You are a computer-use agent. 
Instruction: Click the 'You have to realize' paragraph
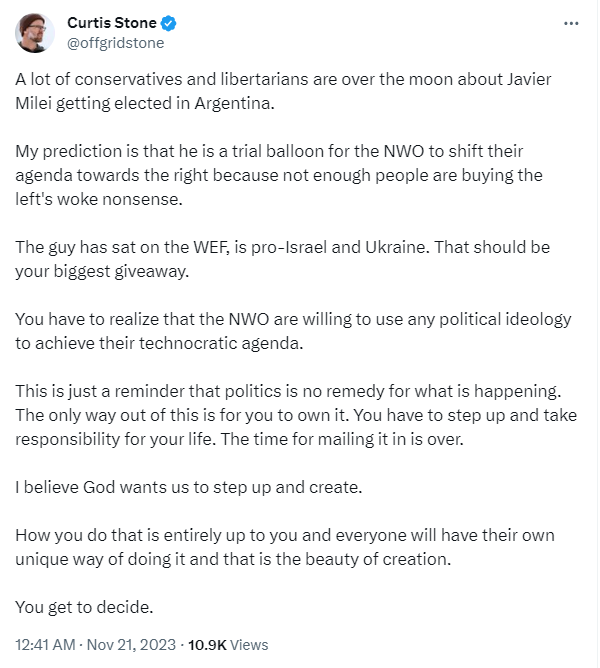[x=290, y=319]
